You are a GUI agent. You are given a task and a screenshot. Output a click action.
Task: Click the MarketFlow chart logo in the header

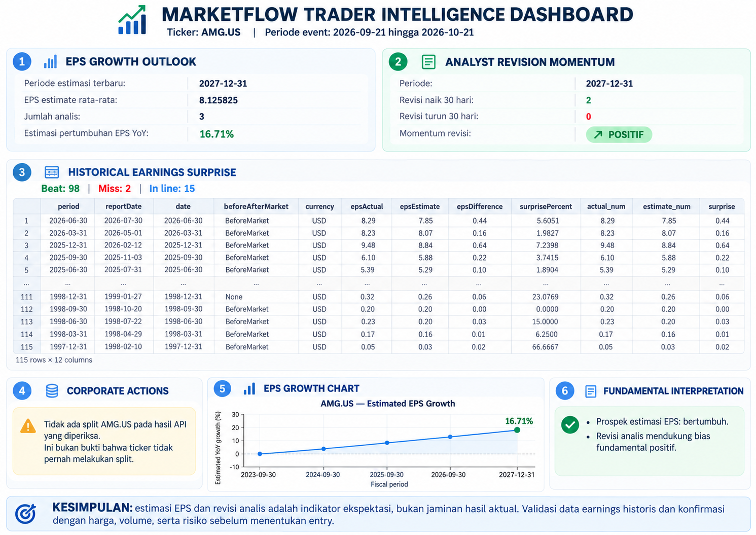click(x=132, y=20)
